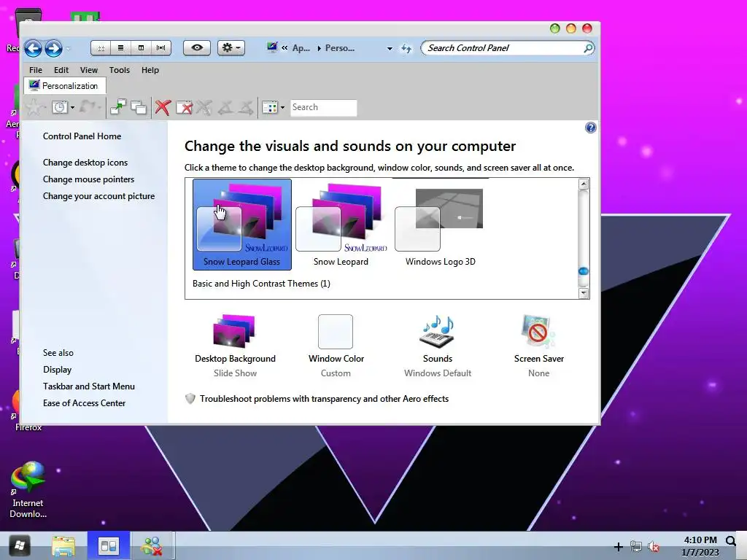The height and width of the screenshot is (560, 747).
Task: Click the Start button on taskbar
Action: (20, 545)
